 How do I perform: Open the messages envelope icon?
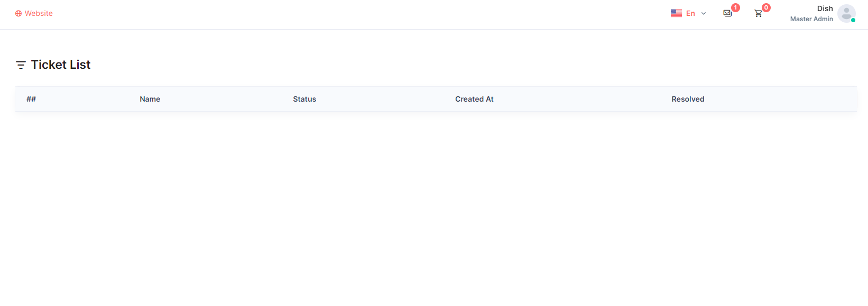pyautogui.click(x=727, y=13)
